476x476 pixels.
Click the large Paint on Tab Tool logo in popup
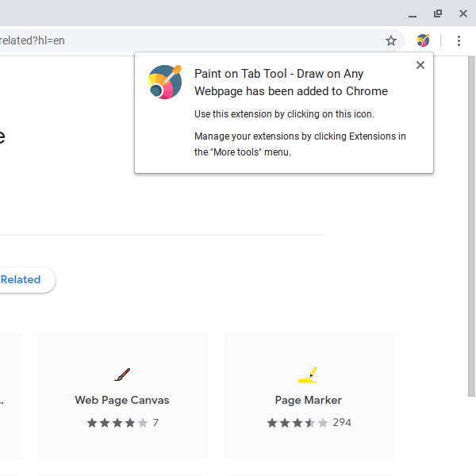165,82
